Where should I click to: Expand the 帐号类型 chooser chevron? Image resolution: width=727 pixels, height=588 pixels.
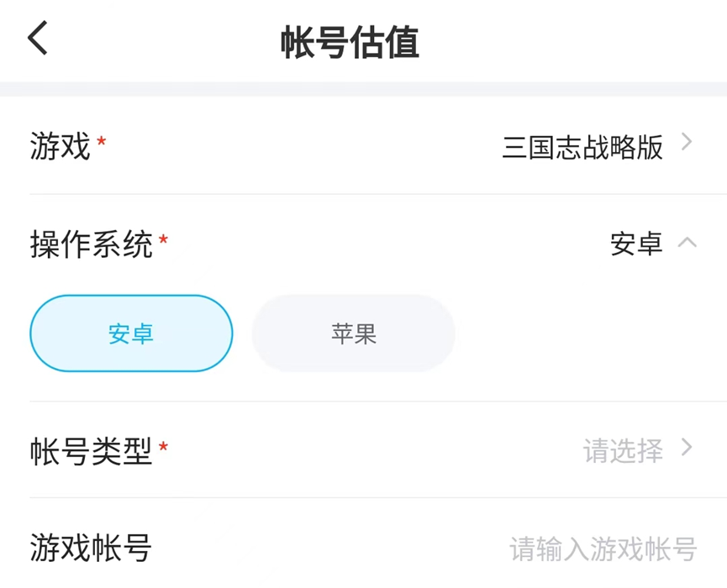tap(687, 448)
